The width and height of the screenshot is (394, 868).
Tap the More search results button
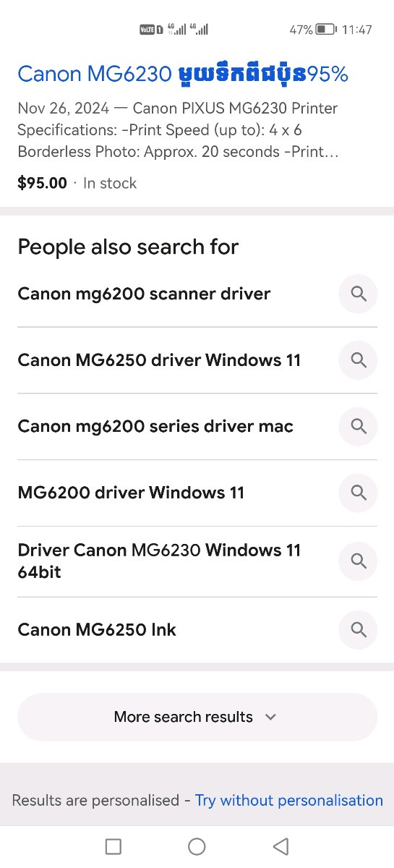point(197,717)
